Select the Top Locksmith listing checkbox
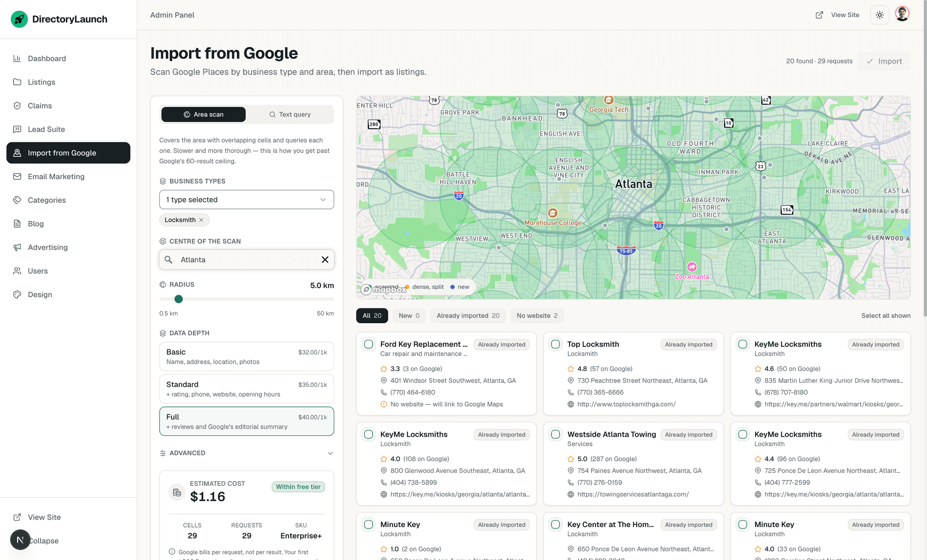This screenshot has width=927, height=560. click(x=555, y=344)
